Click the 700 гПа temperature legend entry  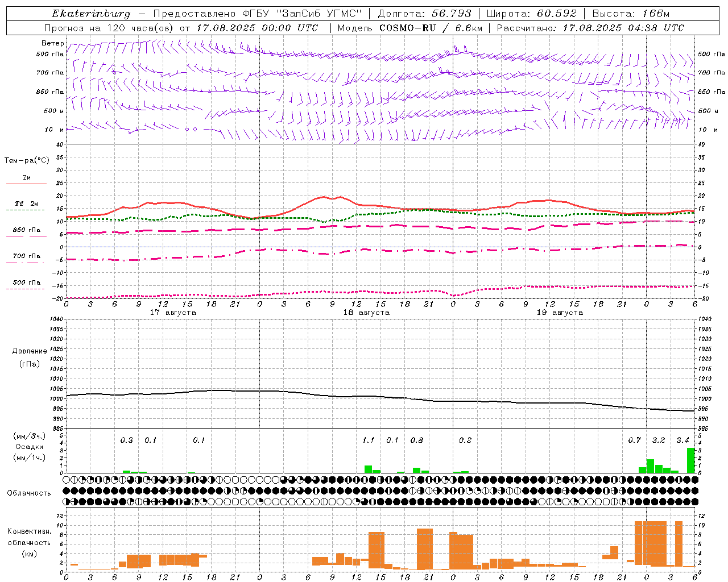(x=26, y=257)
